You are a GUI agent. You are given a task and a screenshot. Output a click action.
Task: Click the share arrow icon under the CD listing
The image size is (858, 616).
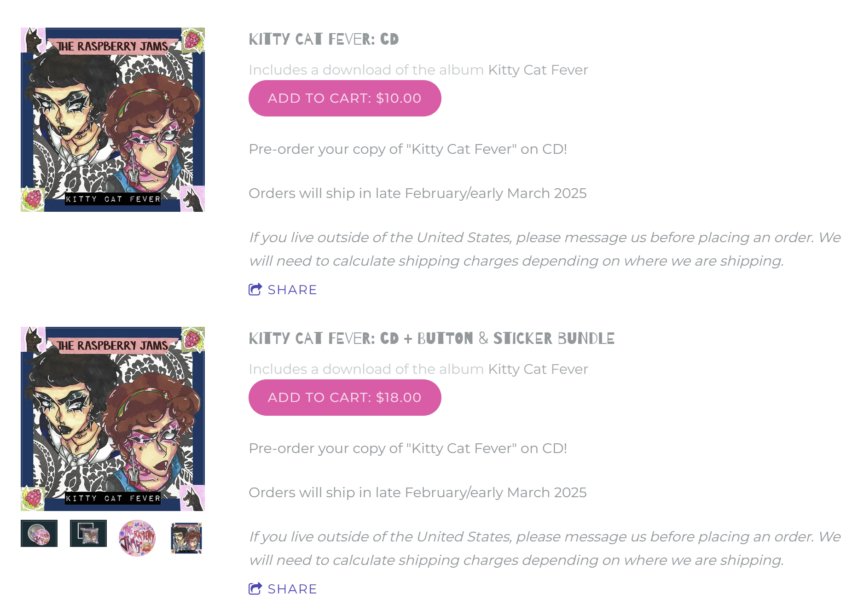255,289
